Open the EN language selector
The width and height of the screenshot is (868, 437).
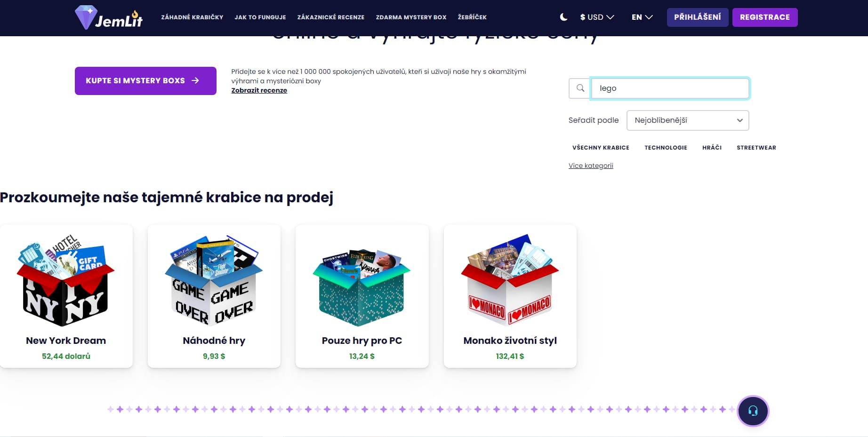(x=642, y=17)
